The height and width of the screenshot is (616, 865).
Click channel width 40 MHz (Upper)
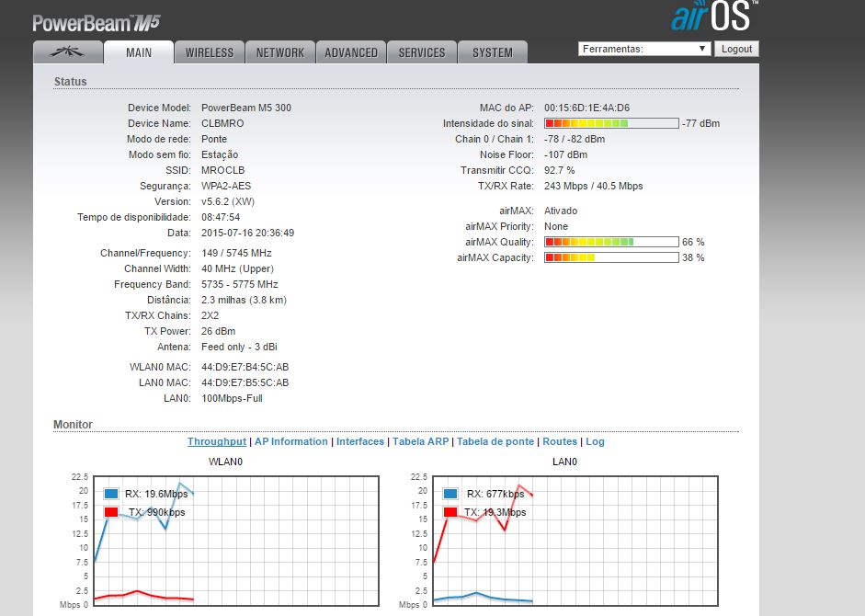pyautogui.click(x=238, y=268)
